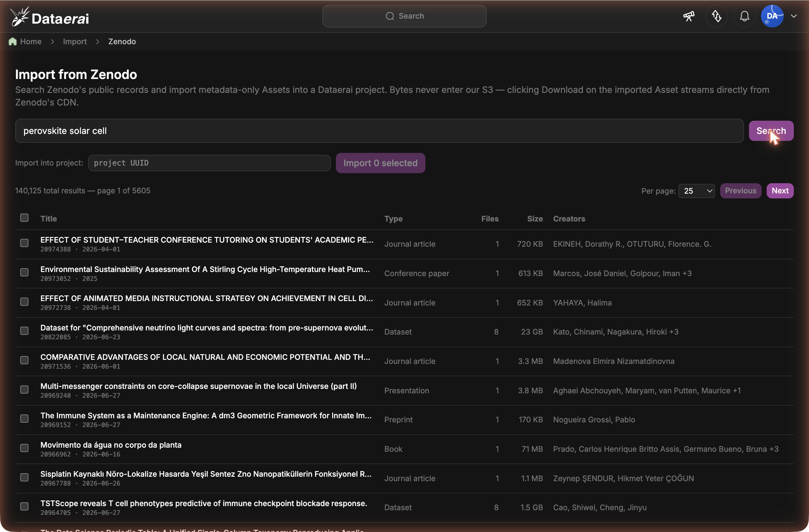809x532 pixels.
Task: Click the Type column header
Action: click(393, 219)
